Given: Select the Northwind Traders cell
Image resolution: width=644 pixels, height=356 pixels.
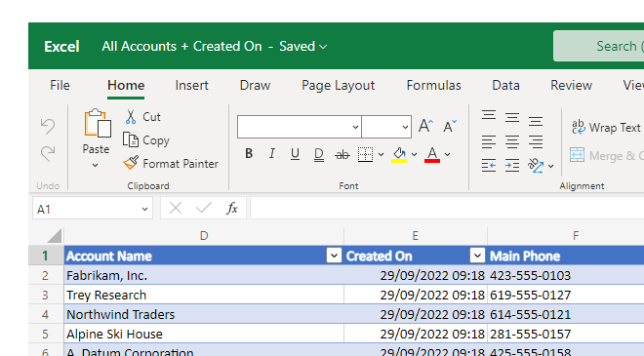Looking at the screenshot, I should [x=204, y=314].
